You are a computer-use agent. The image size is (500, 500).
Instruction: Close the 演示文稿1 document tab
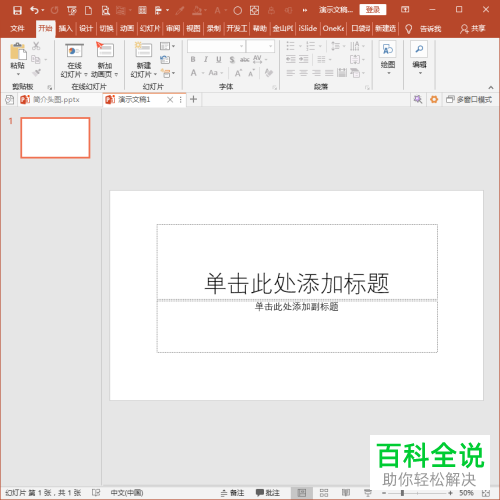tap(170, 99)
